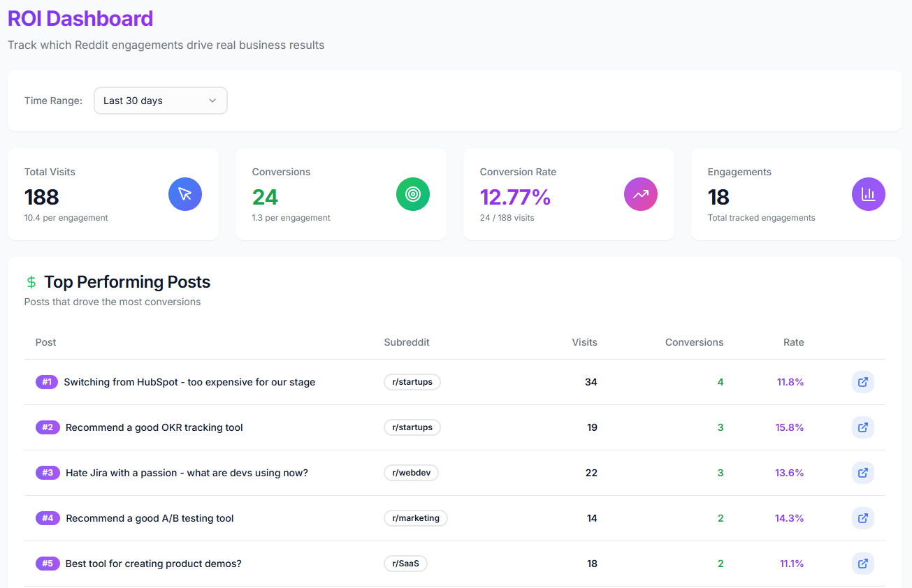Click the Conversions column header
This screenshot has height=588, width=912.
(x=694, y=342)
